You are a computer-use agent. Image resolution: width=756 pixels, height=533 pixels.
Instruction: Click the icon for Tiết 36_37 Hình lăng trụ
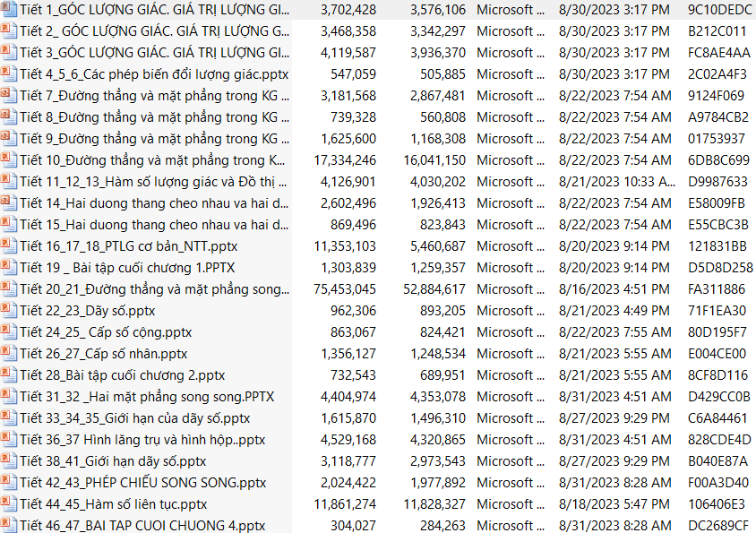click(x=8, y=440)
